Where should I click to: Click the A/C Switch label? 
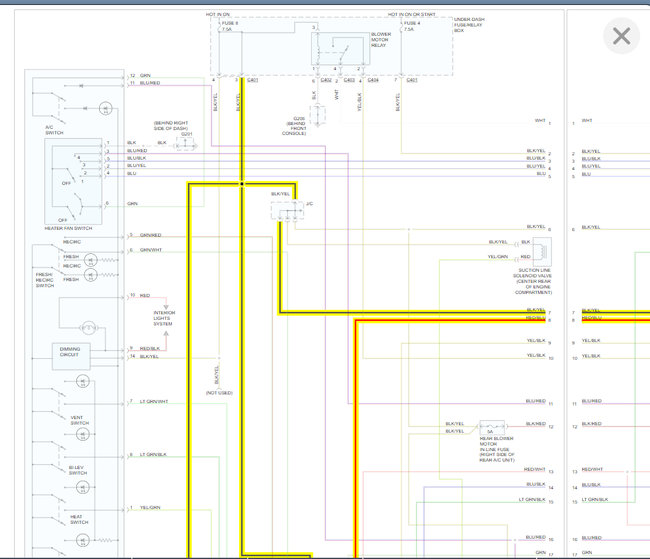[54, 129]
